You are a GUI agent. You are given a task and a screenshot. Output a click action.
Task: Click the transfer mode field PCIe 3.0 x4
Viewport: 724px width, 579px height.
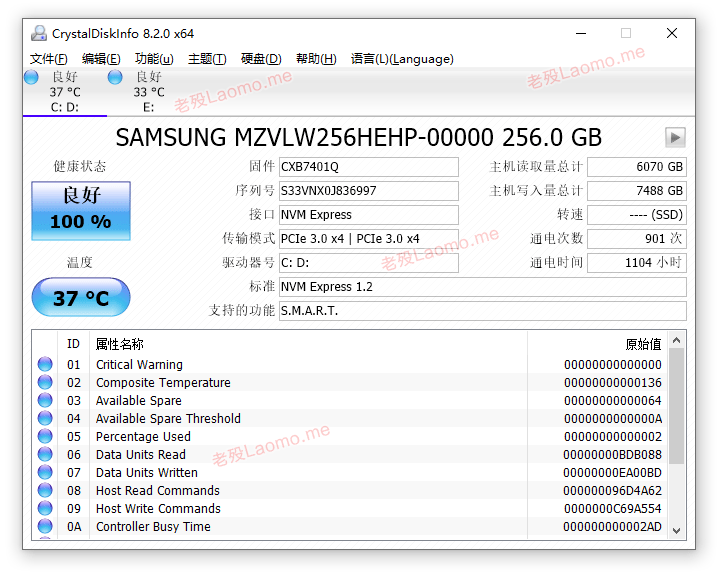coord(368,239)
